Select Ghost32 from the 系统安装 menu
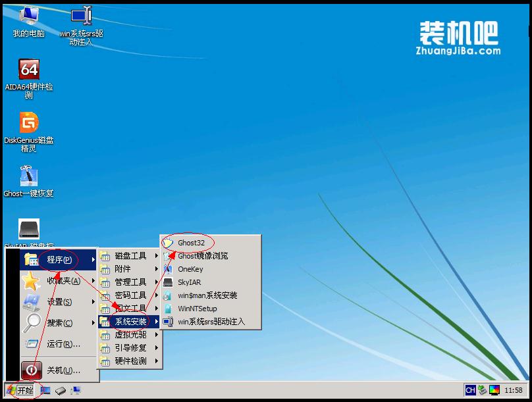Viewport: 532px width, 402px height. (x=190, y=242)
